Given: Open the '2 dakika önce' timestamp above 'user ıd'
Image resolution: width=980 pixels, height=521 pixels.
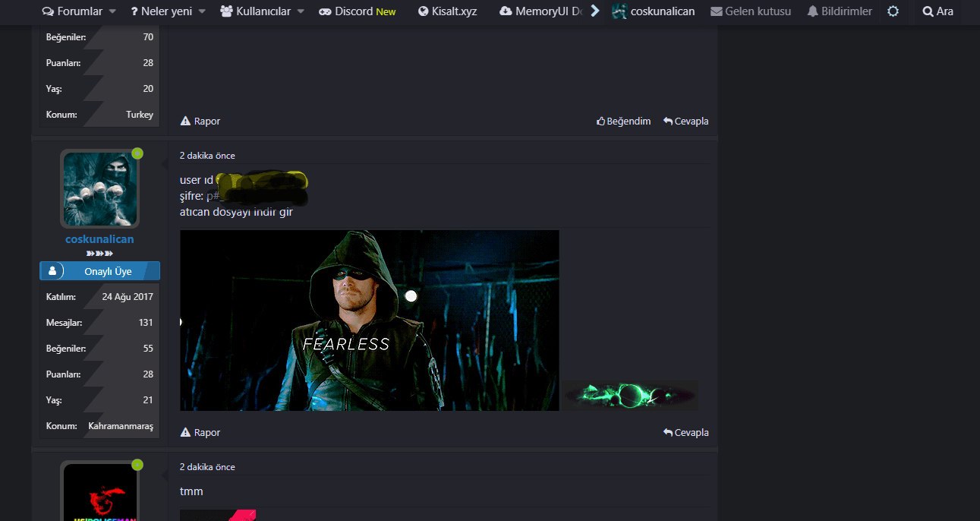Looking at the screenshot, I should pyautogui.click(x=207, y=156).
